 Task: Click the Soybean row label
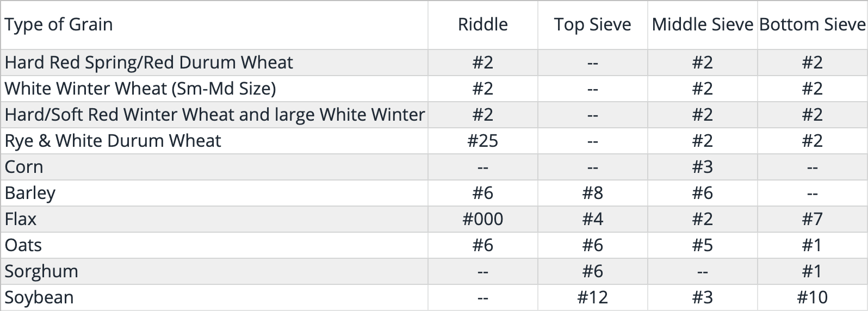[39, 297]
